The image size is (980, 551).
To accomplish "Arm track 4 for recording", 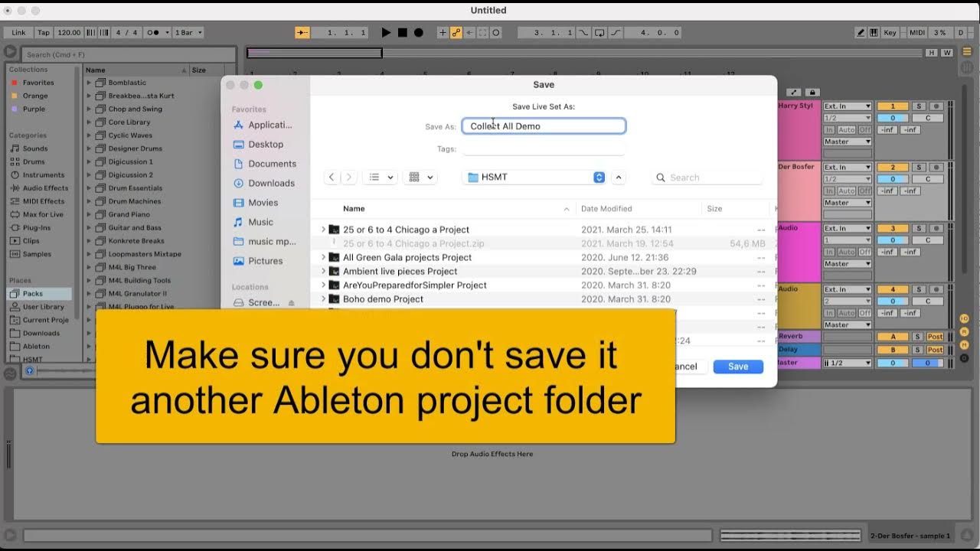I will click(x=936, y=289).
